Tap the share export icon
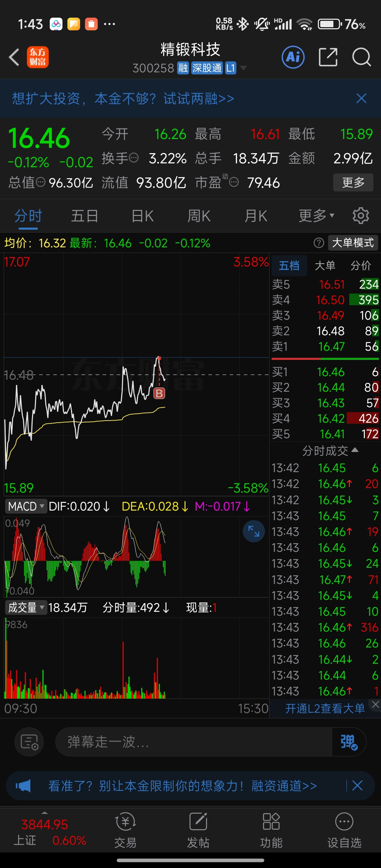381x868 pixels. (328, 57)
